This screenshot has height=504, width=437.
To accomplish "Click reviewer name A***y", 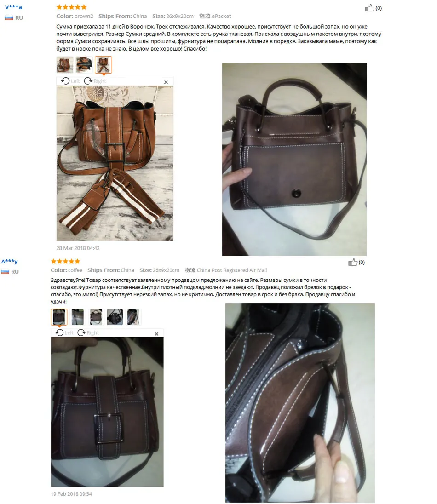I will pyautogui.click(x=9, y=261).
